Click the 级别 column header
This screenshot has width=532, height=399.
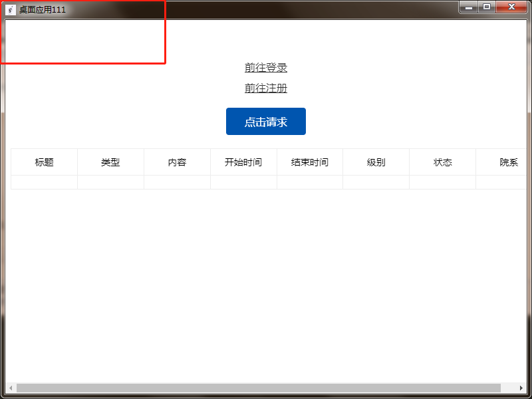tap(376, 162)
